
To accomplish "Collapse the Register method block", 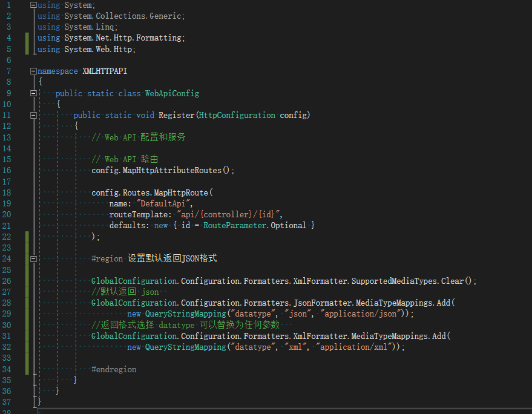I will [33, 116].
